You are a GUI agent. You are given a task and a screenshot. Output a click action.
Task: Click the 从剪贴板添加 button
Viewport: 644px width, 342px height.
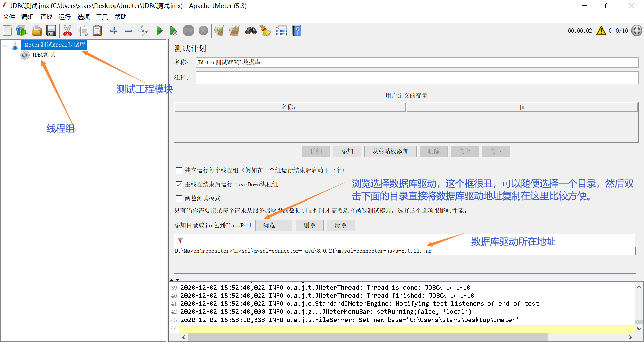tap(390, 151)
